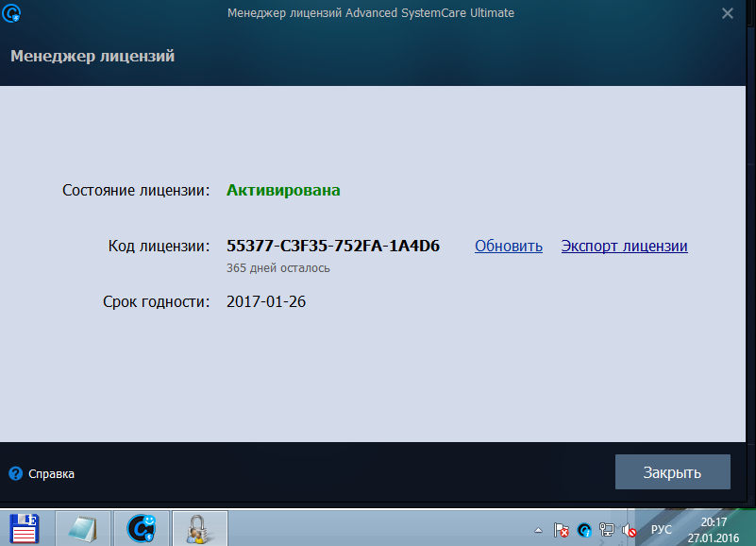Select the license code 55377-C3F35-752FA-1A4D6
Image resolution: width=756 pixels, height=546 pixels.
point(332,246)
